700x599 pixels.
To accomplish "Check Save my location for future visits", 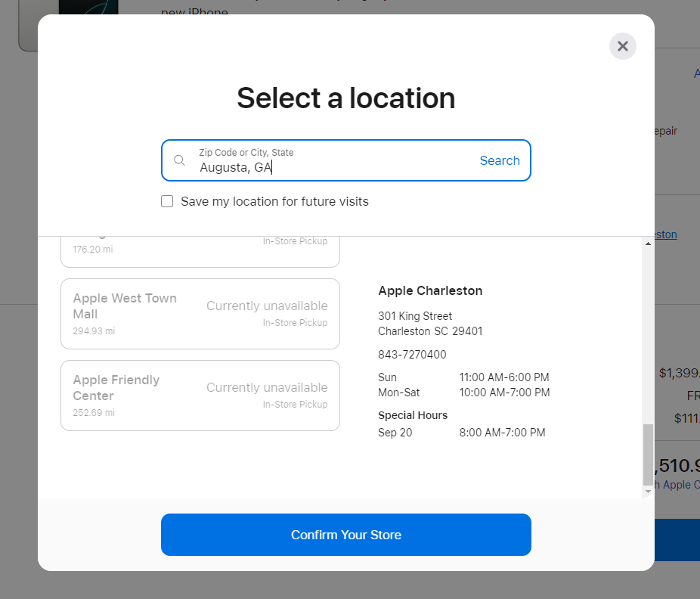I will click(x=167, y=201).
